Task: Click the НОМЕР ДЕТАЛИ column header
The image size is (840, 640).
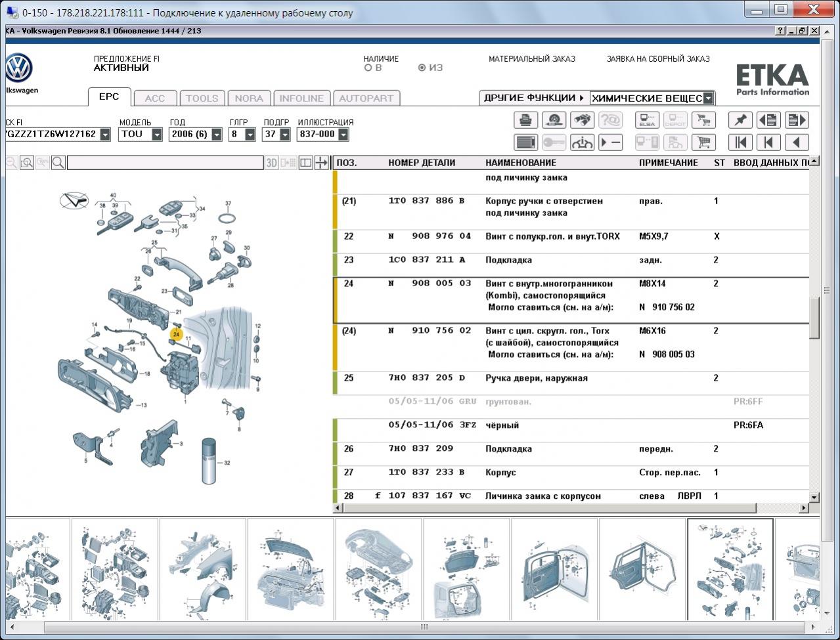Action: tap(422, 163)
